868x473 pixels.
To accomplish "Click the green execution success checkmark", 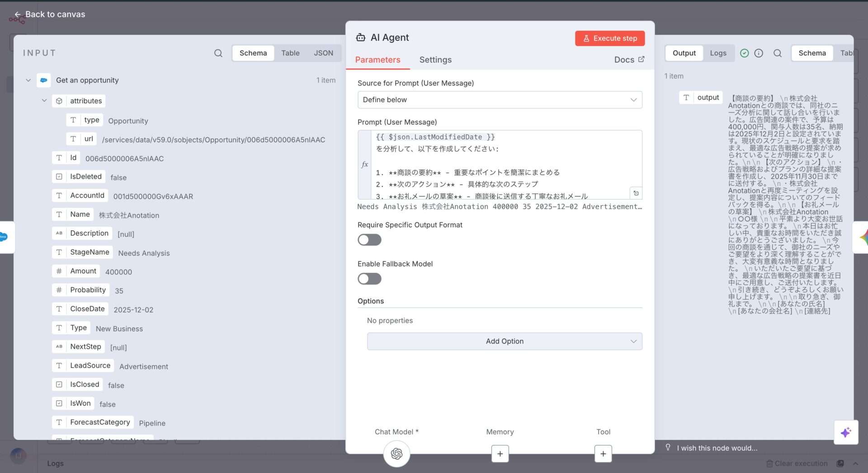I will [x=744, y=53].
